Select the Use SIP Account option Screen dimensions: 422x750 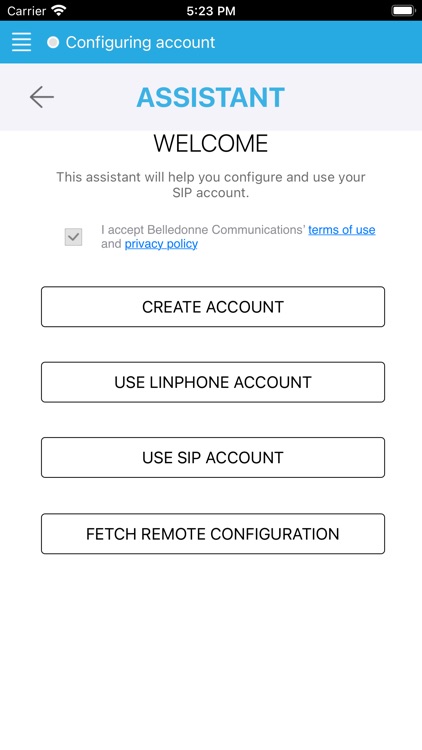click(x=213, y=457)
